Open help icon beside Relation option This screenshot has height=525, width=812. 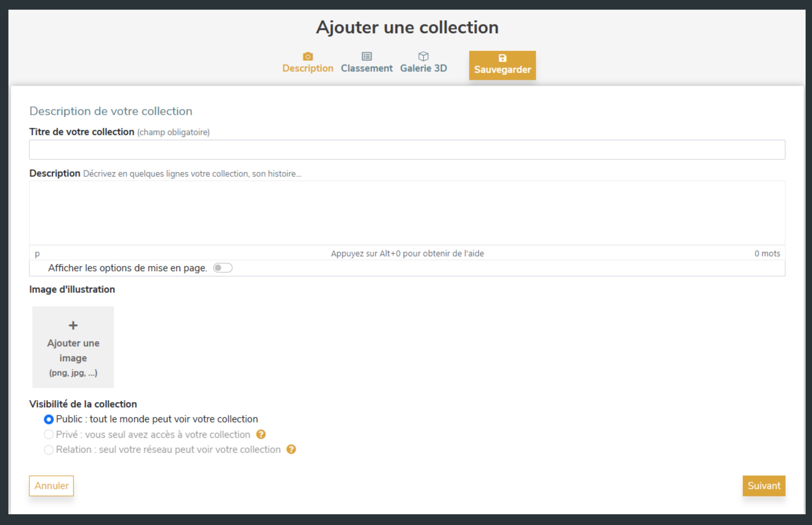[291, 449]
